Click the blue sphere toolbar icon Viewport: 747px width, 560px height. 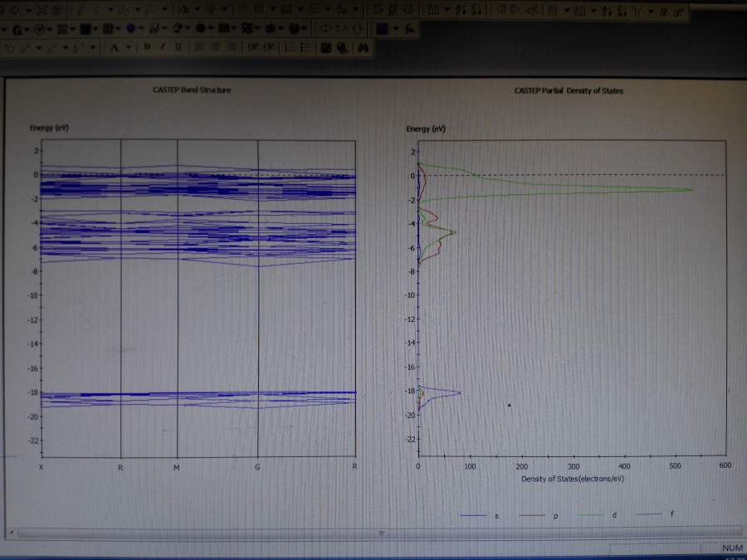tap(130, 29)
